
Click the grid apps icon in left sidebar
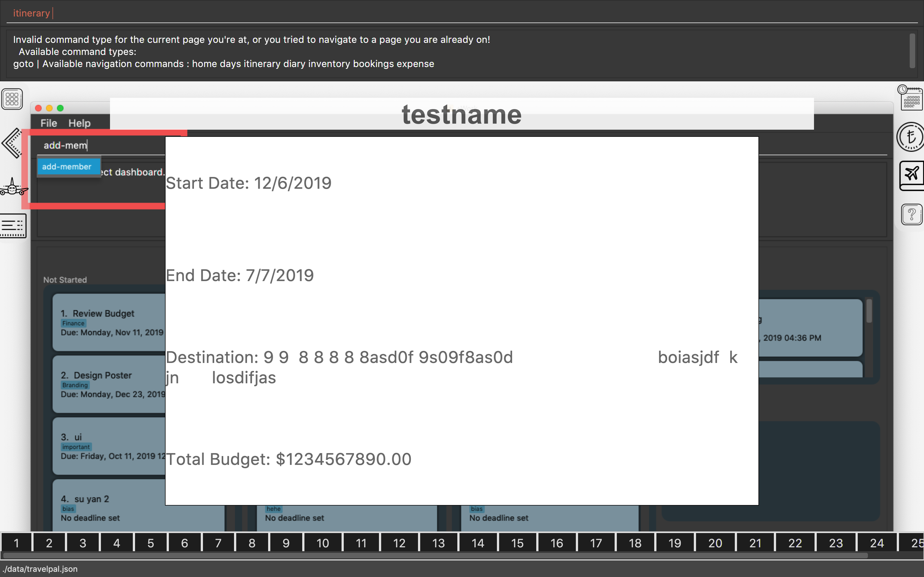pos(12,99)
